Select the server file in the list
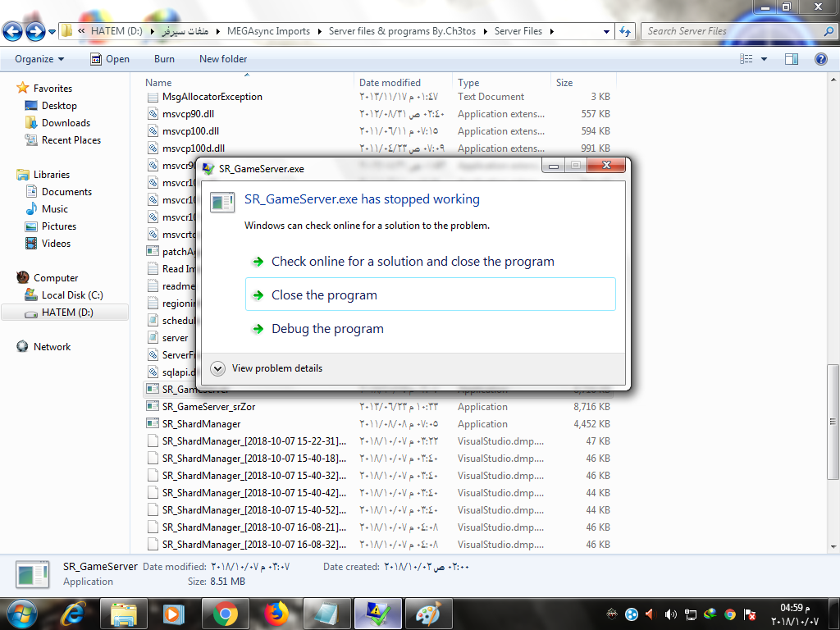The image size is (840, 630). (x=176, y=338)
